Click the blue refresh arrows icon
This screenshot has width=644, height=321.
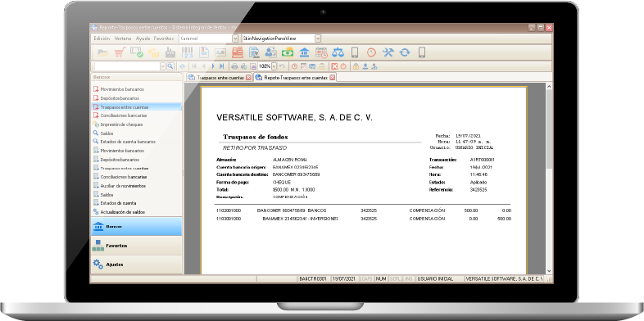(x=405, y=52)
